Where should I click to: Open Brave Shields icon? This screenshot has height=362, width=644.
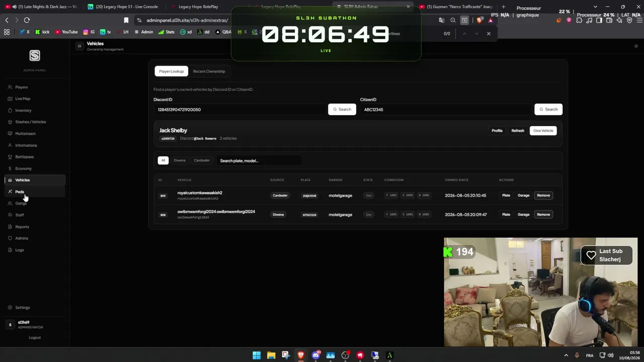point(479,20)
